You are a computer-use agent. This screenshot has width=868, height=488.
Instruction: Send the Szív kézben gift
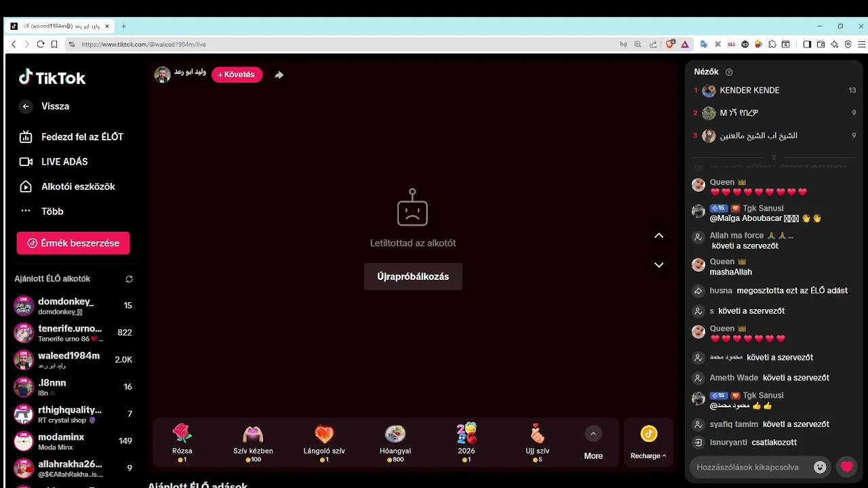[253, 443]
